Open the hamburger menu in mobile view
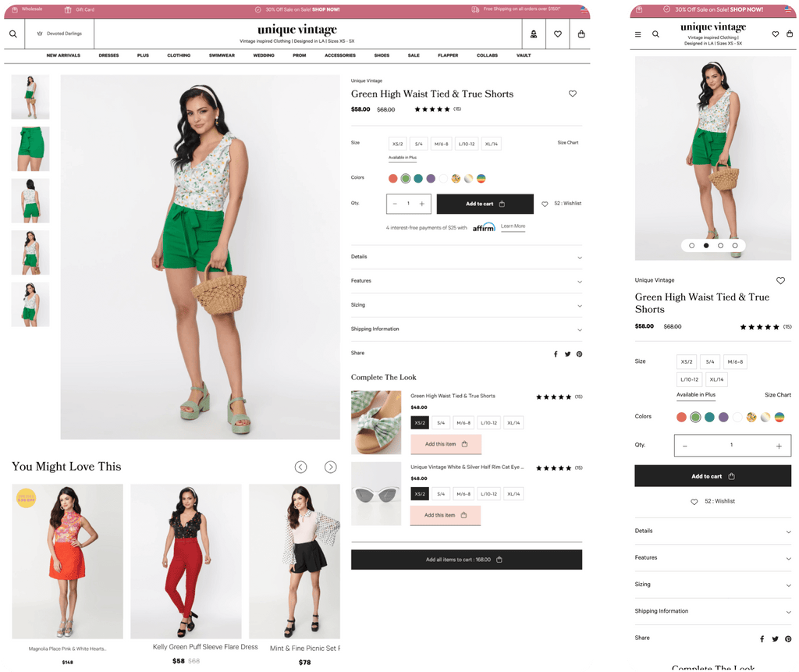This screenshot has height=672, width=799. [638, 34]
